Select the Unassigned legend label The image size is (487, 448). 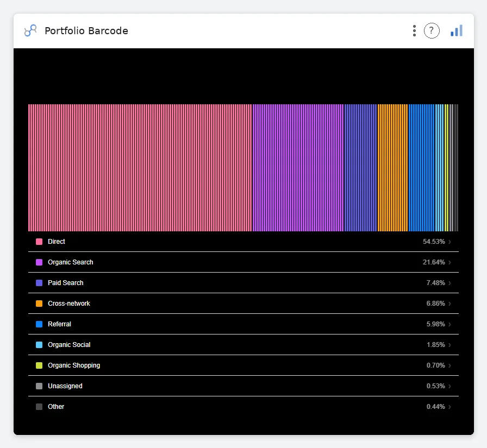65,386
